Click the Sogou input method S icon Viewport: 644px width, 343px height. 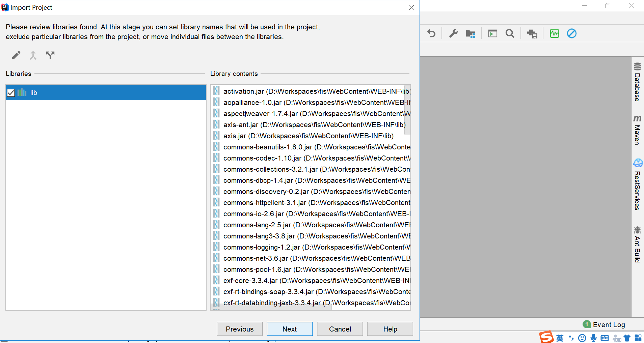click(546, 337)
